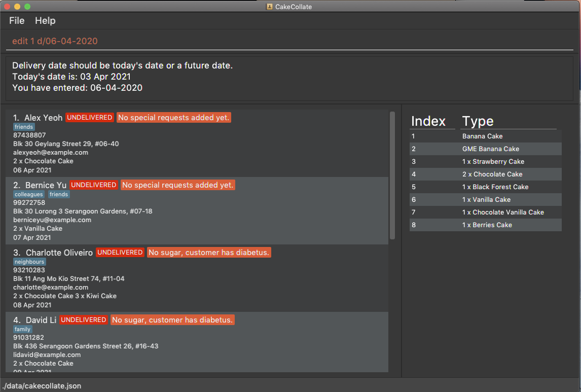The height and width of the screenshot is (392, 581).
Task: Click the command input field
Action: coord(289,41)
